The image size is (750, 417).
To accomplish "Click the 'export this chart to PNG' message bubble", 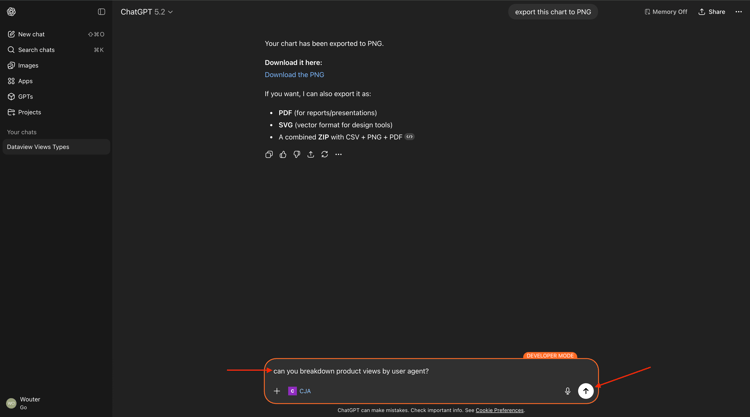I will (553, 12).
